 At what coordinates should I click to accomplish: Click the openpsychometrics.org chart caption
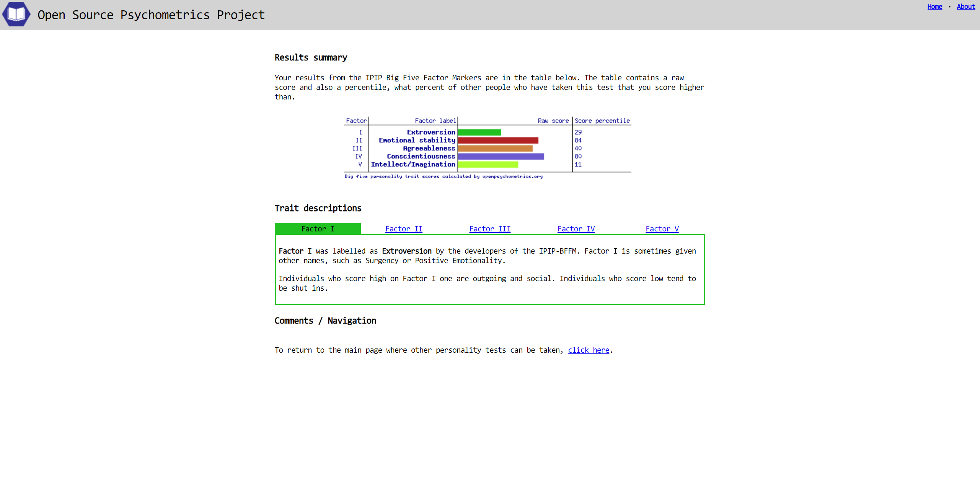point(443,177)
